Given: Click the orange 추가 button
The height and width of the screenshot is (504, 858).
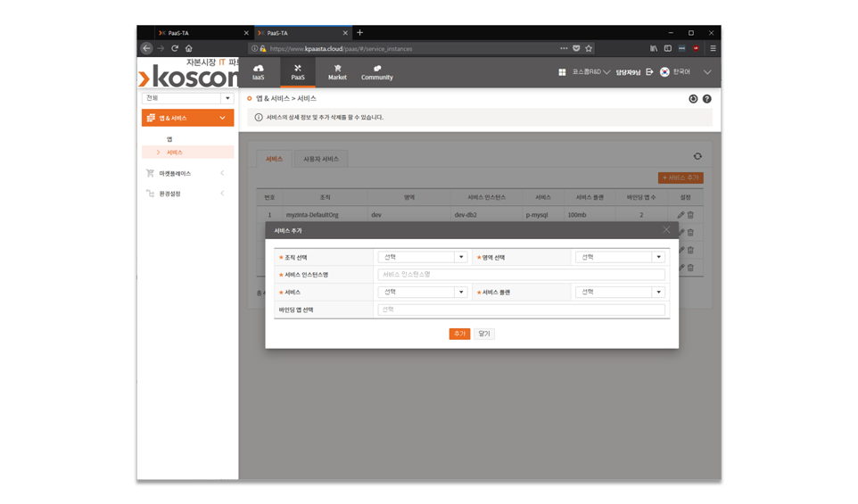Looking at the screenshot, I should [459, 334].
